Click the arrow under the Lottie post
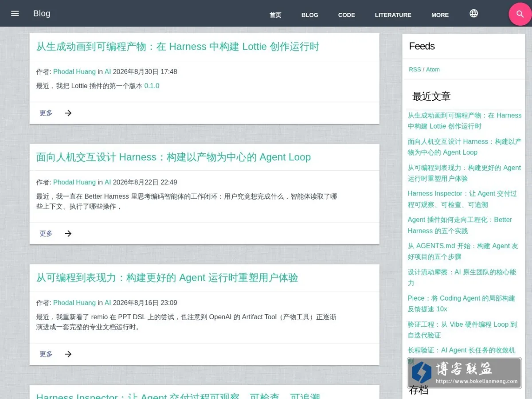 coord(68,113)
